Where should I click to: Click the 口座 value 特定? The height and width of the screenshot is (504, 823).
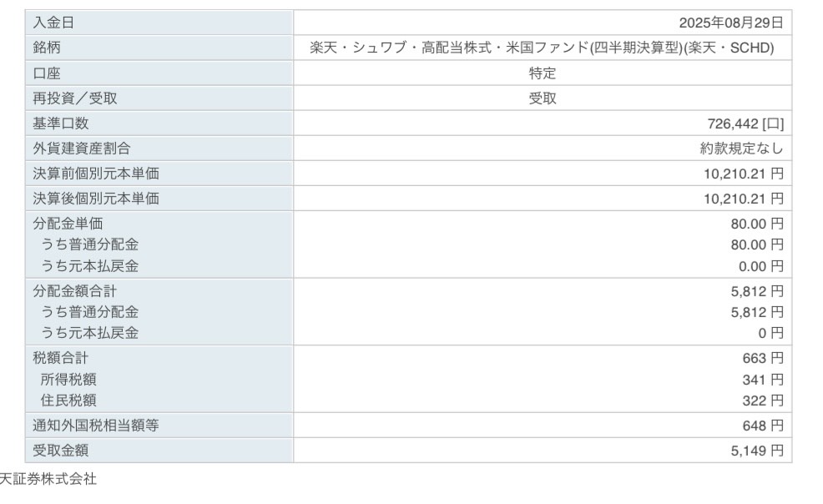click(543, 73)
